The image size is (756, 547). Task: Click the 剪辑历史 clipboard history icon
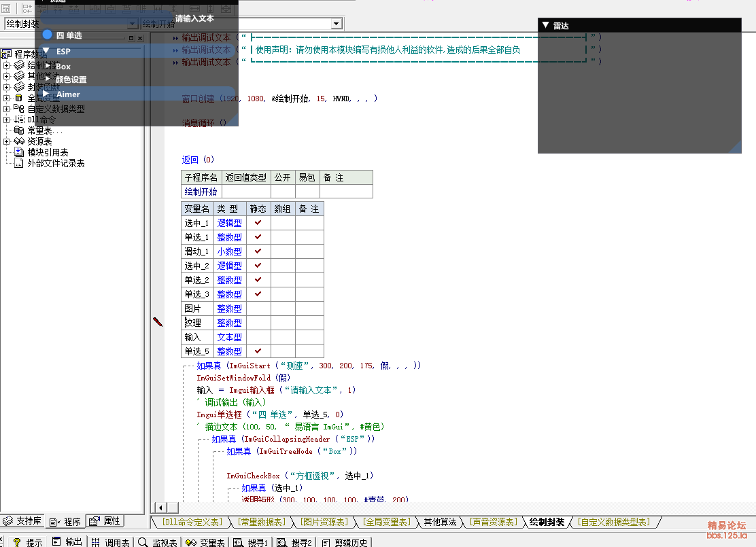point(326,542)
